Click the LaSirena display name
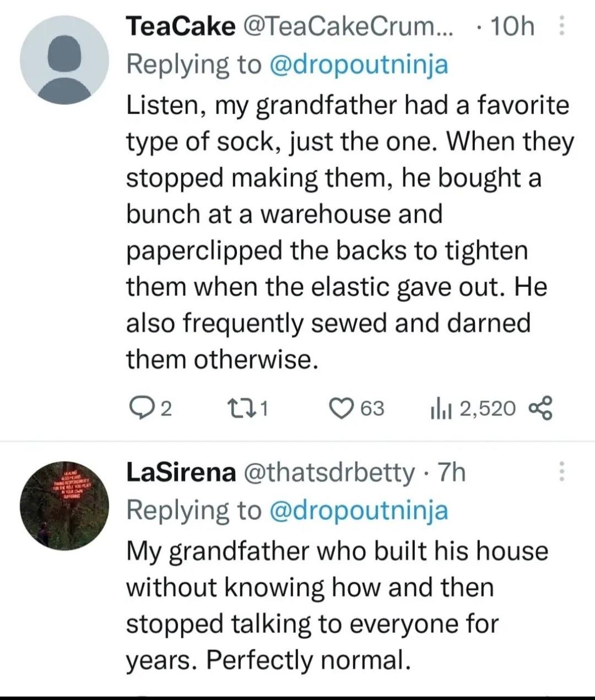The width and height of the screenshot is (595, 700). pyautogui.click(x=181, y=472)
